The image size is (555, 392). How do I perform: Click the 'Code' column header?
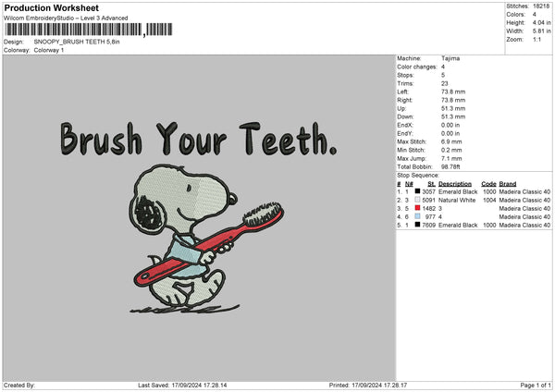tap(488, 184)
